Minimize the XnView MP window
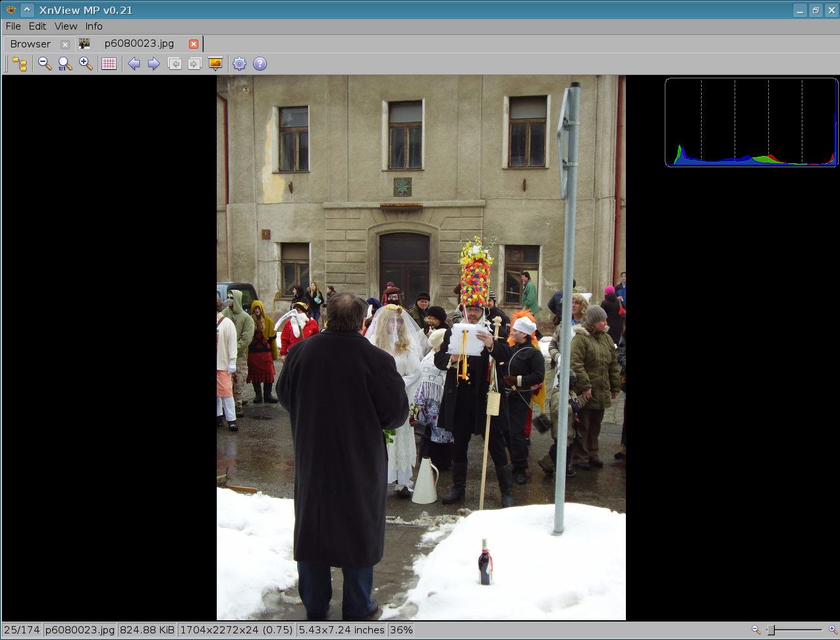This screenshot has height=640, width=840. (x=800, y=11)
